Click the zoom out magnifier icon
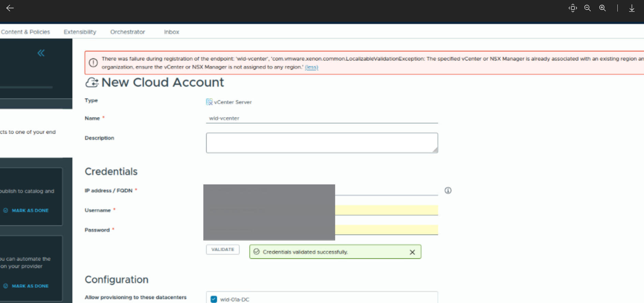 pyautogui.click(x=587, y=8)
